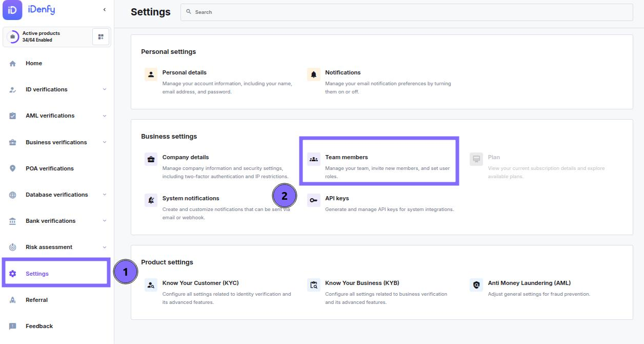This screenshot has width=644, height=344.
Task: Focus the Settings search field
Action: pos(407,12)
